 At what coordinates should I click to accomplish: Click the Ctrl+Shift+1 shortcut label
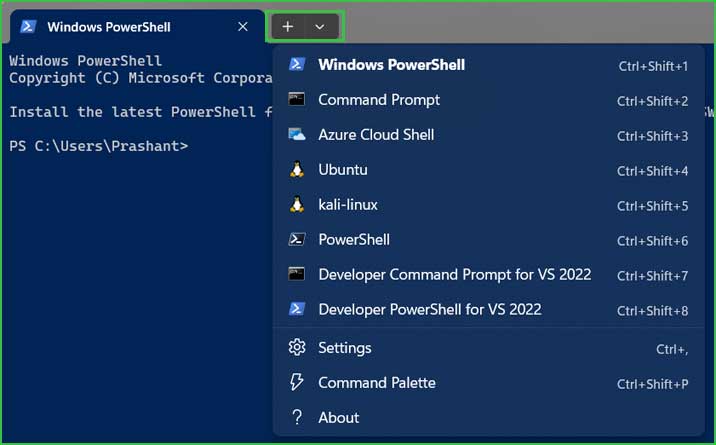(x=653, y=66)
